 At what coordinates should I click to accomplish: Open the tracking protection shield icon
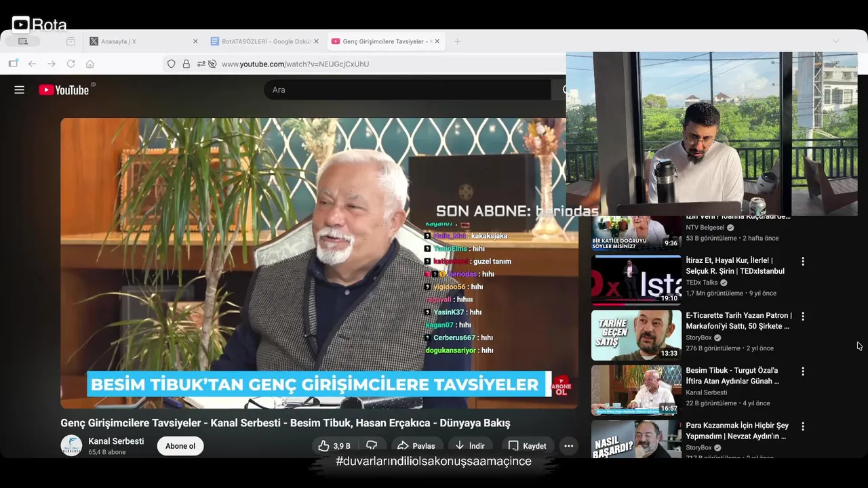coord(171,64)
